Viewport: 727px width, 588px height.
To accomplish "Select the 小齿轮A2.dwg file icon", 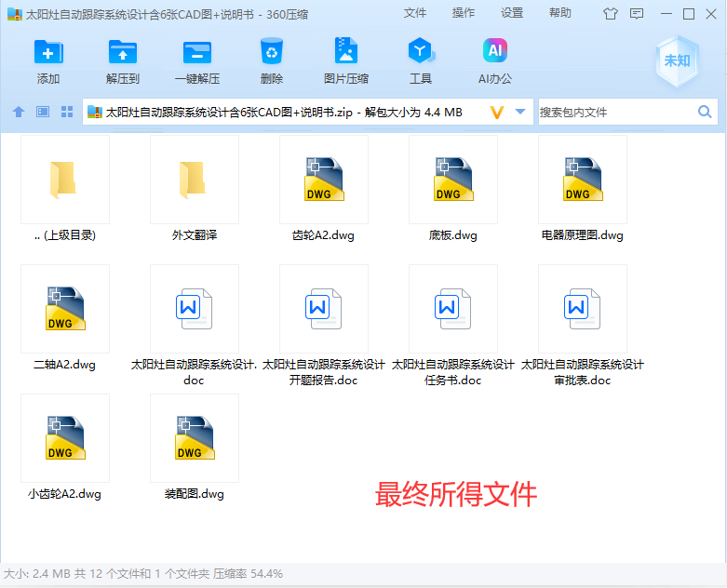I will click(65, 438).
